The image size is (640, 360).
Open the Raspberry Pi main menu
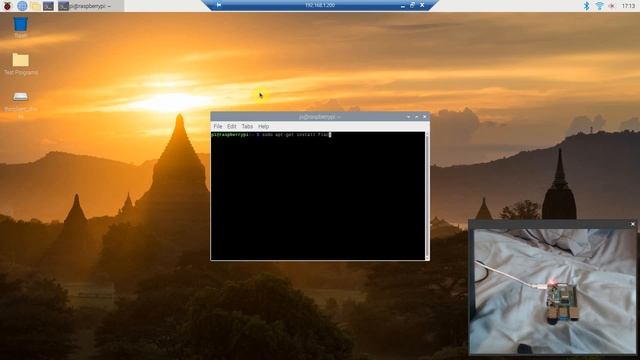7,6
